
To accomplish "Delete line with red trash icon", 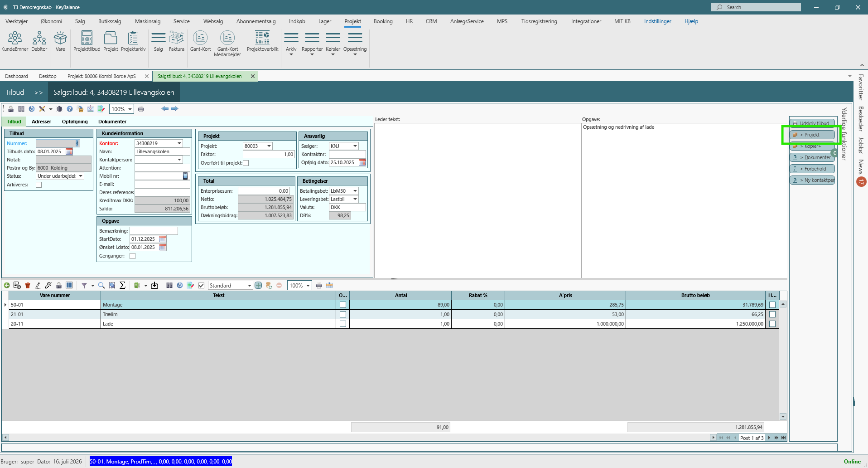I will click(x=28, y=285).
